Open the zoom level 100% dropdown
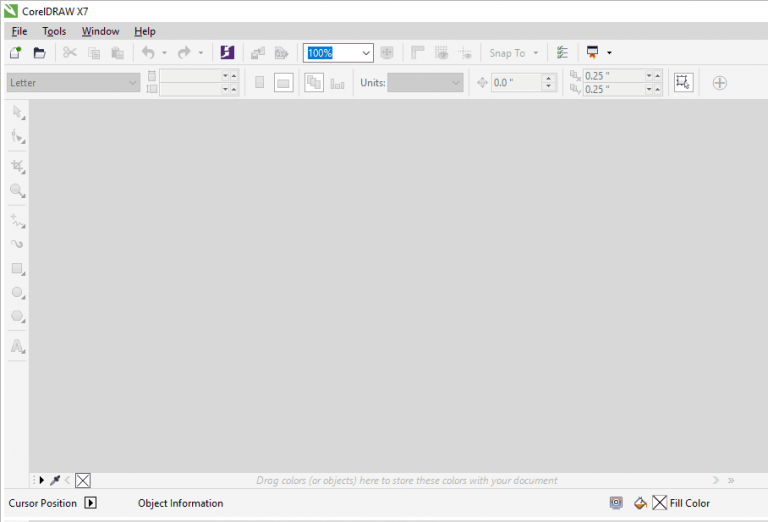Screen dimensions: 768x522 tap(366, 53)
